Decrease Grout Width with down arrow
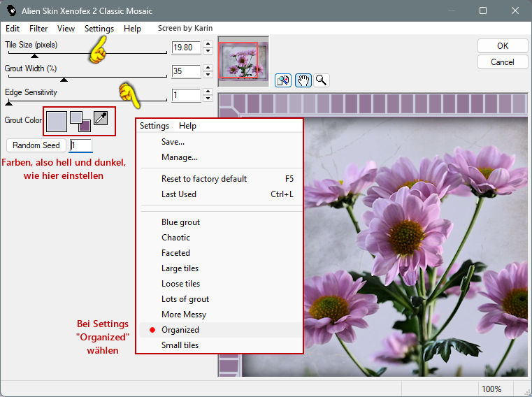The image size is (532, 397). (208, 75)
